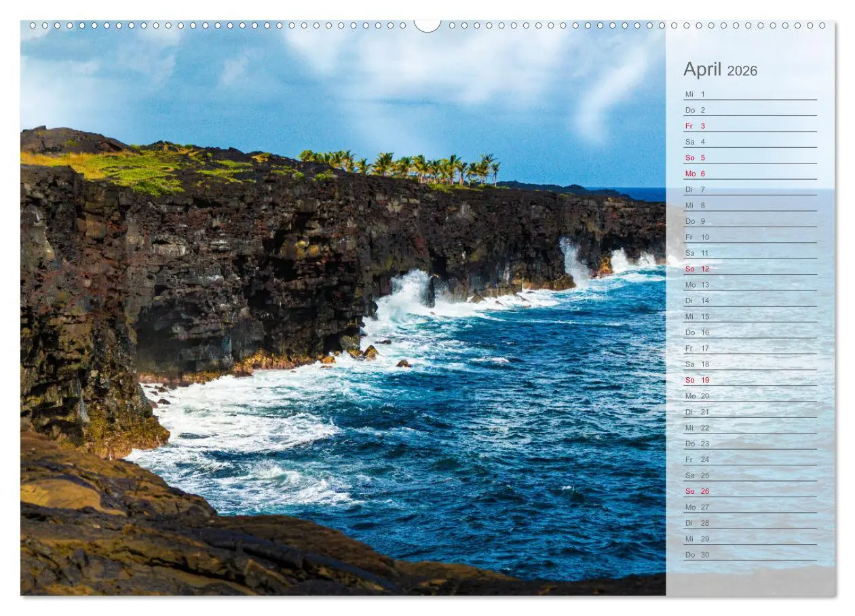
Task: Select the April month heading
Action: tap(702, 70)
